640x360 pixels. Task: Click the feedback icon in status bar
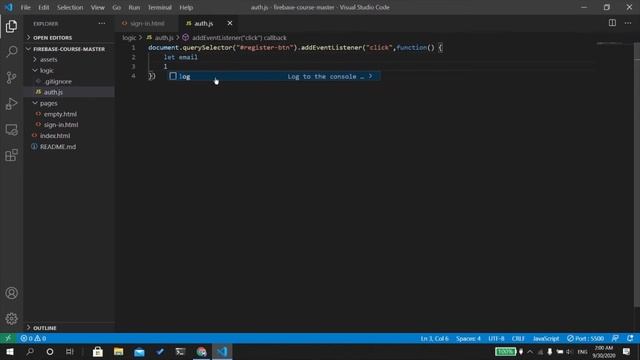click(x=615, y=338)
